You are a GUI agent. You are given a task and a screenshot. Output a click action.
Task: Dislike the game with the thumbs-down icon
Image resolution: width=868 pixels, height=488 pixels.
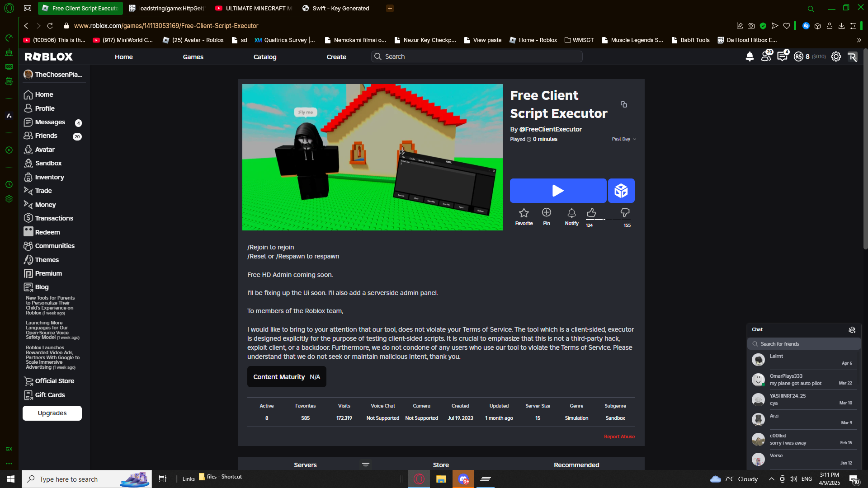pos(625,213)
